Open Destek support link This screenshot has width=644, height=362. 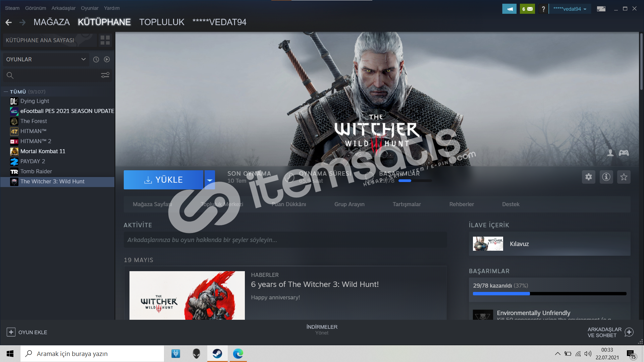pos(511,204)
